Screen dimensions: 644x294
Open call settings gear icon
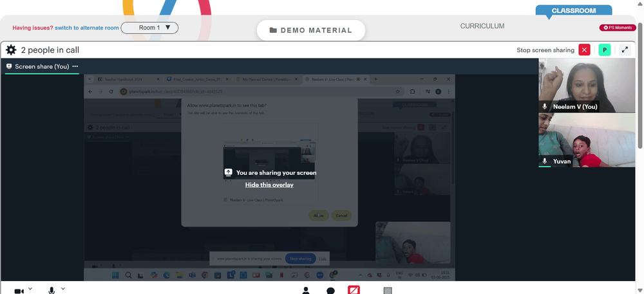tap(11, 50)
